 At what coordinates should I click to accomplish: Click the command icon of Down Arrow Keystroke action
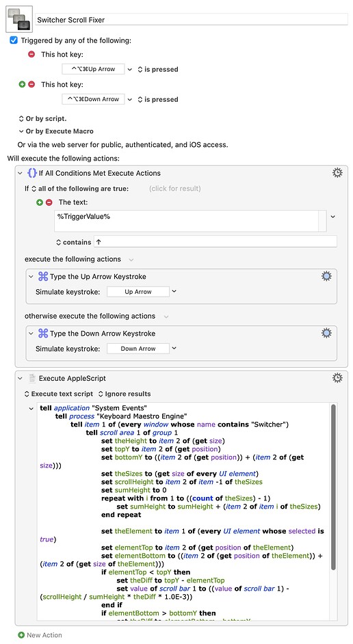coord(42,333)
